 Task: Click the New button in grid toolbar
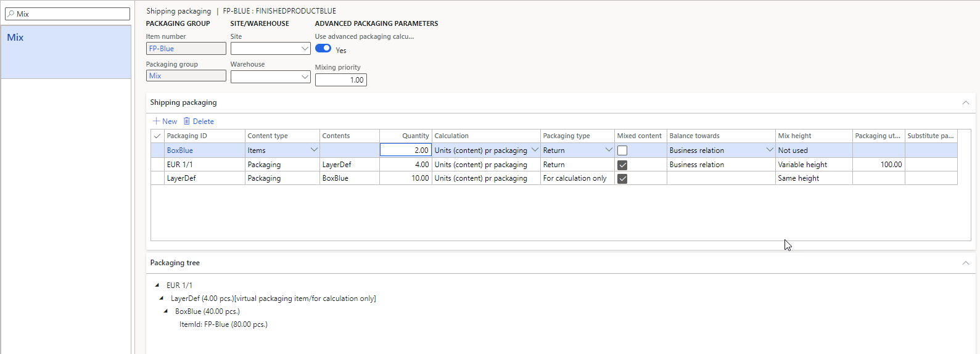click(x=165, y=121)
